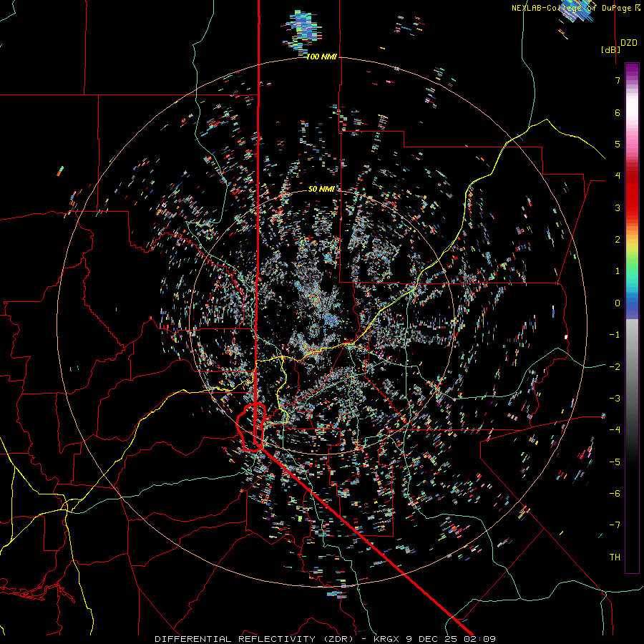This screenshot has height=644, width=644.
Task: Click the 1 value on the dB scale
Action: (x=618, y=271)
